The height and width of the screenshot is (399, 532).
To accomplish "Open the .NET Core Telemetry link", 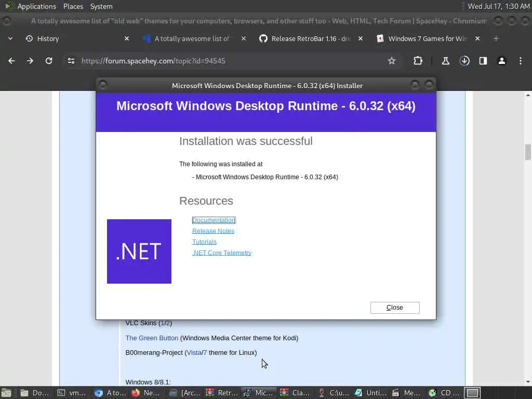I will [222, 253].
